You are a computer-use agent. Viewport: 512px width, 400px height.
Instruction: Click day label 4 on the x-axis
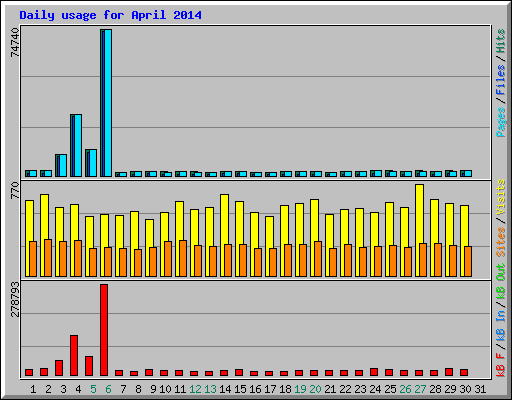pyautogui.click(x=78, y=389)
